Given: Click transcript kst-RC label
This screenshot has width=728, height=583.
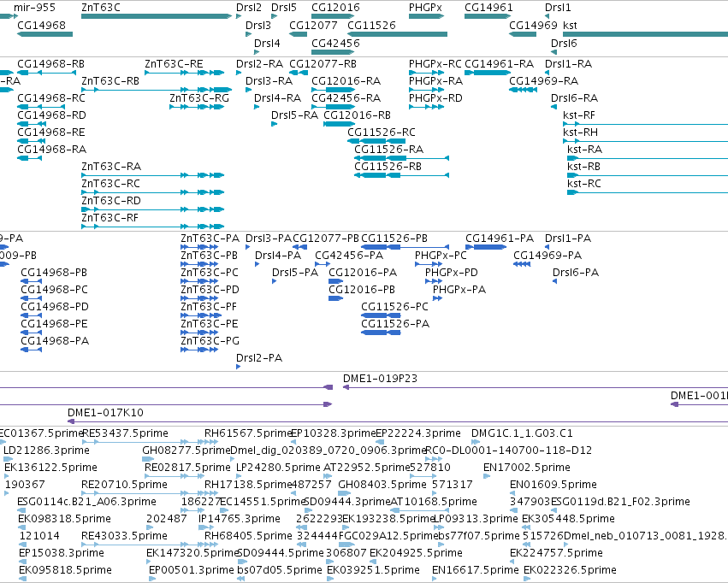Looking at the screenshot, I should point(584,183).
